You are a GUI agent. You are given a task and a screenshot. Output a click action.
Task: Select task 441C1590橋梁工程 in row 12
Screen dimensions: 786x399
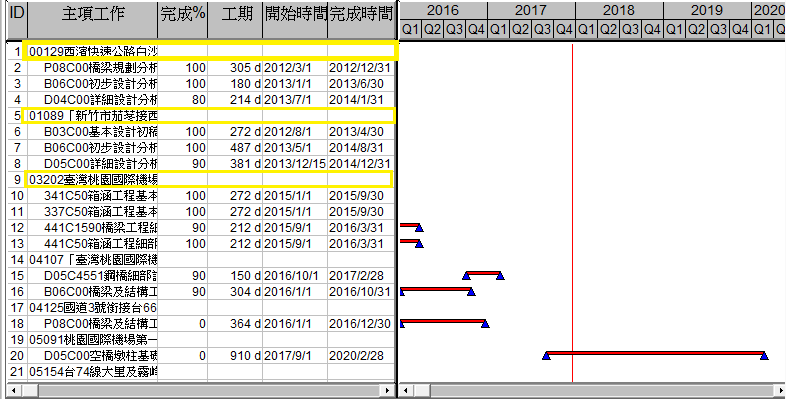[100, 228]
